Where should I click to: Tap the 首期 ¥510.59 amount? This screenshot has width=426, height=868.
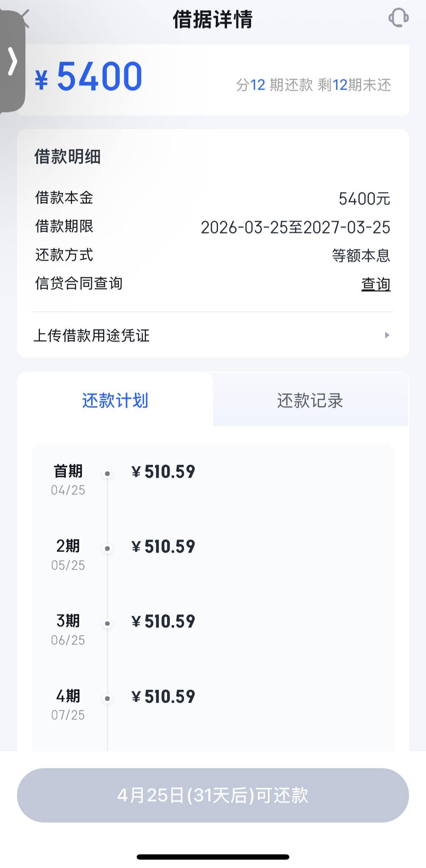point(163,472)
